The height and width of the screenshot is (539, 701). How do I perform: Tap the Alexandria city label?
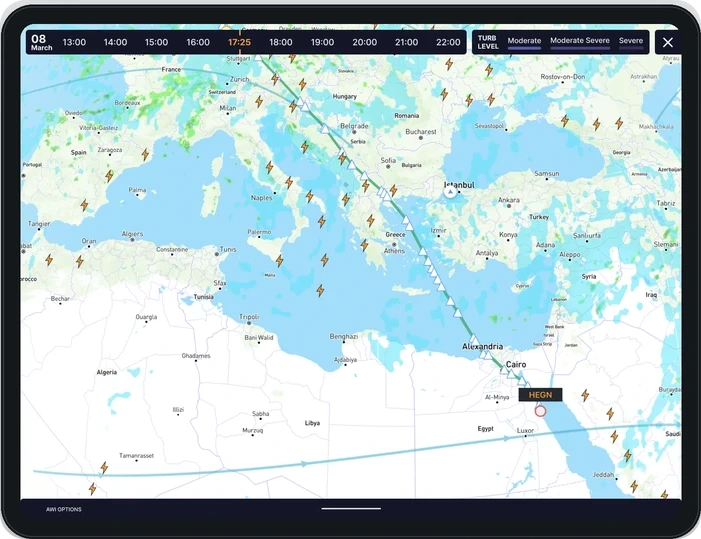pyautogui.click(x=482, y=346)
